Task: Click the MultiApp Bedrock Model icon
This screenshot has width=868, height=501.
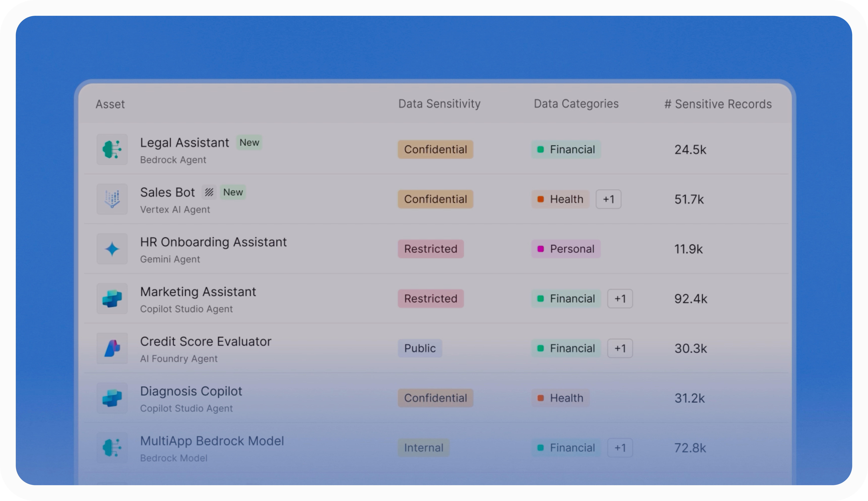Action: click(112, 448)
